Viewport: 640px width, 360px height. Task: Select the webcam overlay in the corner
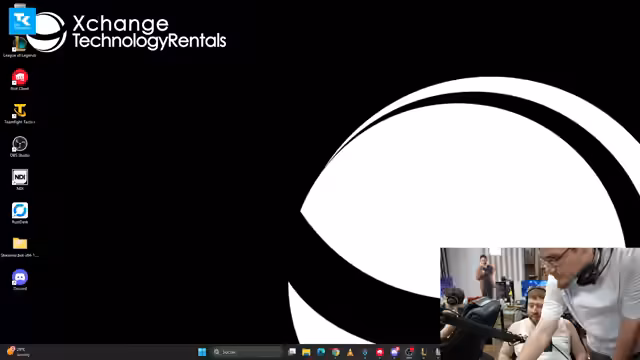coord(540,304)
